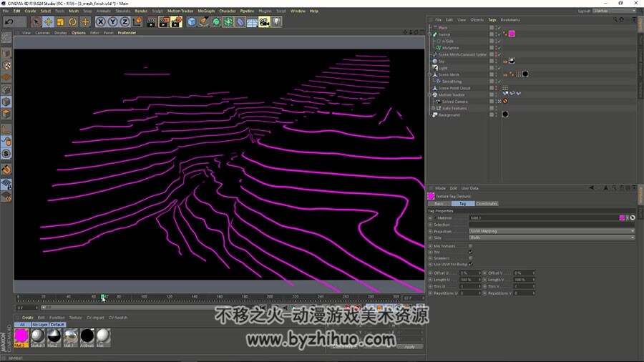Open the Tags menu in Object Manager
The image size is (644, 362).
(492, 20)
